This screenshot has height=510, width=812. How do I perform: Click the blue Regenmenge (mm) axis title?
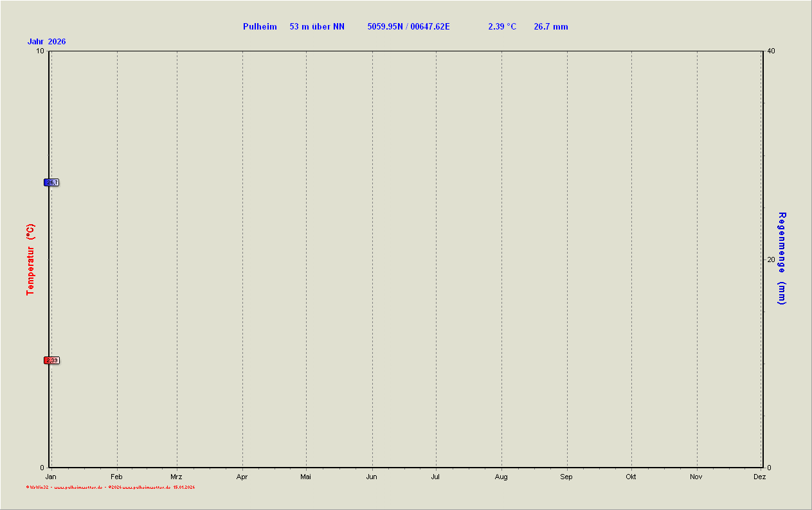click(782, 258)
